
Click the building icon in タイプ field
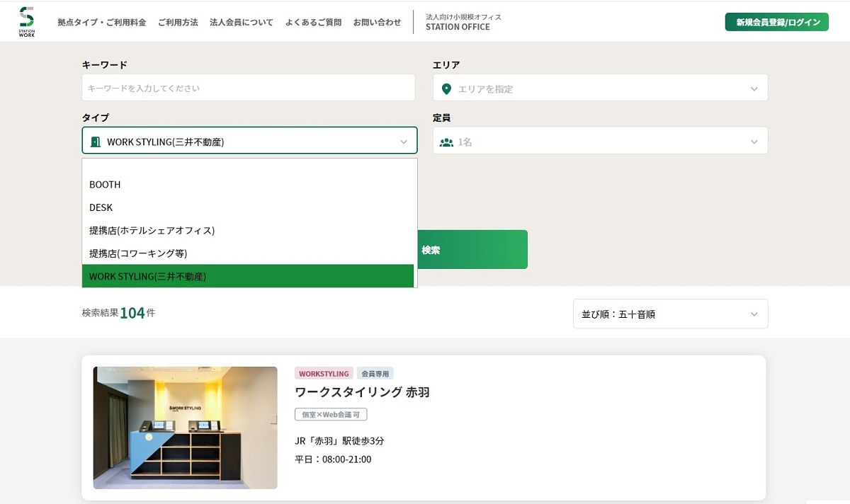96,140
